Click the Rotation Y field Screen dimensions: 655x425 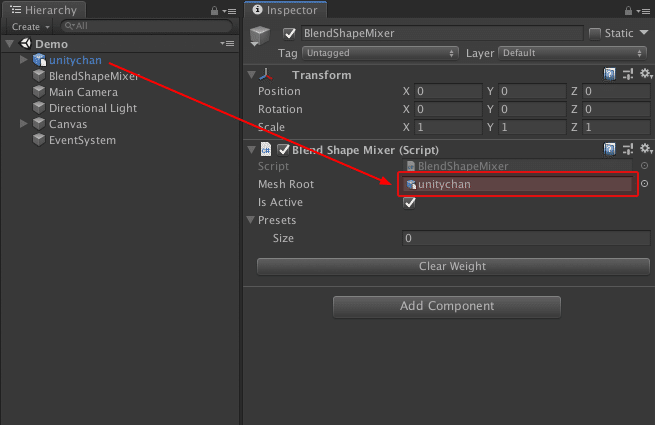click(532, 109)
